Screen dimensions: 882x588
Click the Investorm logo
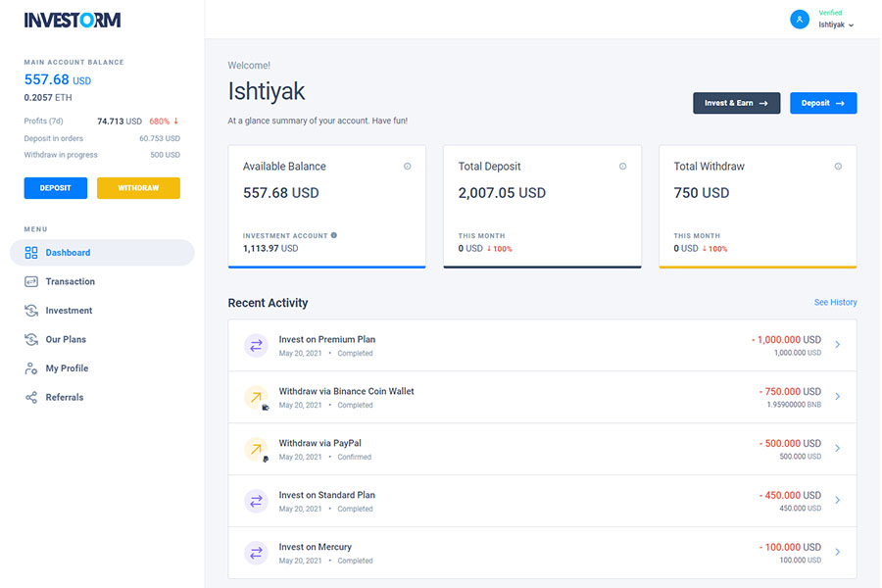73,20
